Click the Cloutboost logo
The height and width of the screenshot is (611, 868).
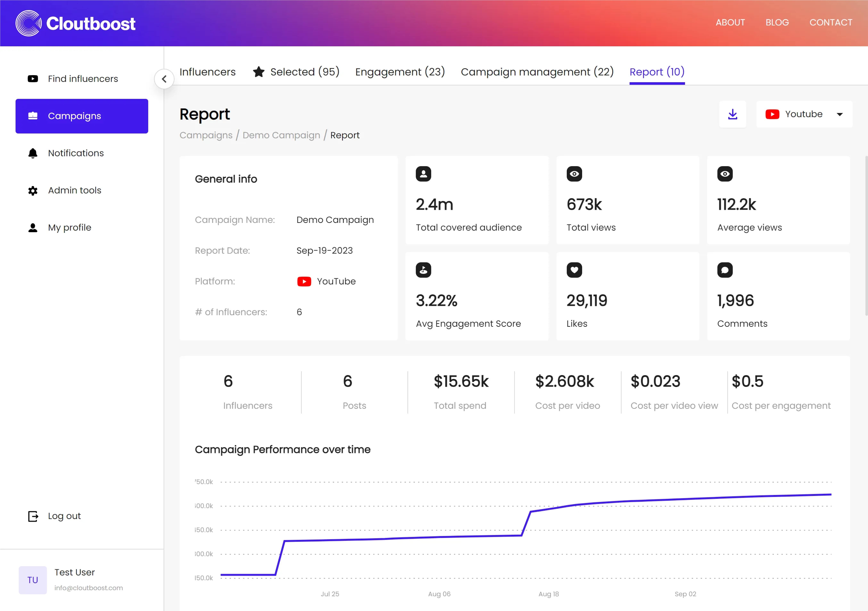click(x=75, y=23)
